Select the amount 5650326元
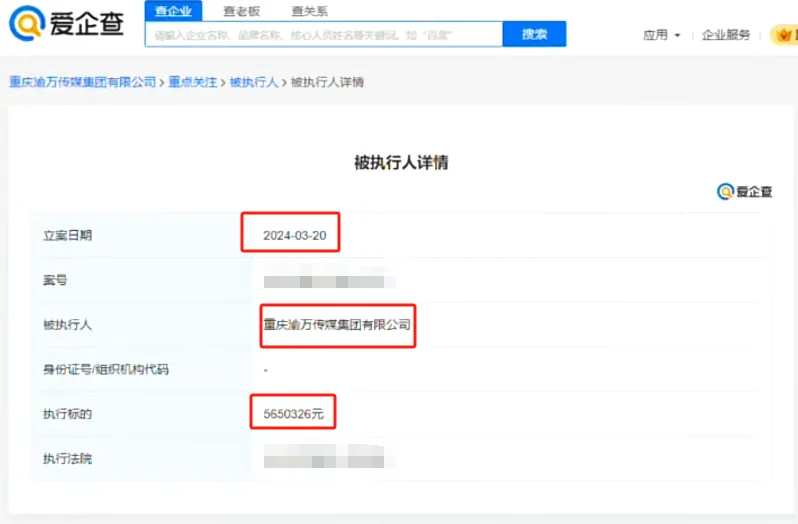Screen dimensions: 798x524 (293, 414)
